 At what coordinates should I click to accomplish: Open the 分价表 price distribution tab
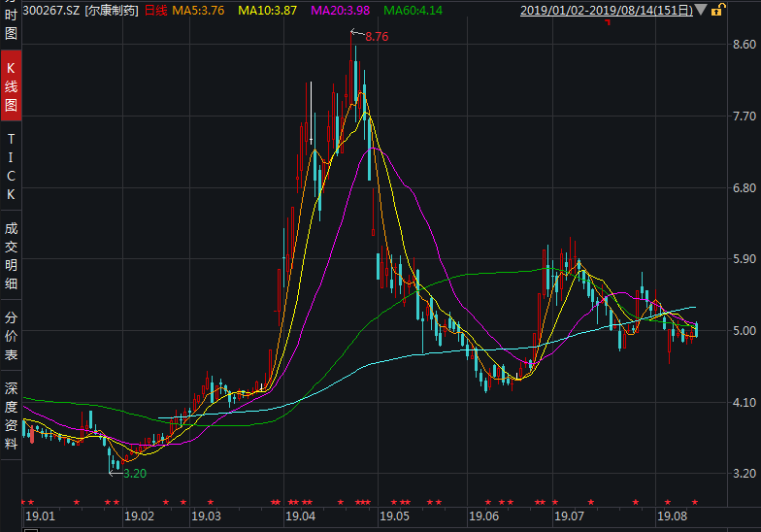pos(11,336)
